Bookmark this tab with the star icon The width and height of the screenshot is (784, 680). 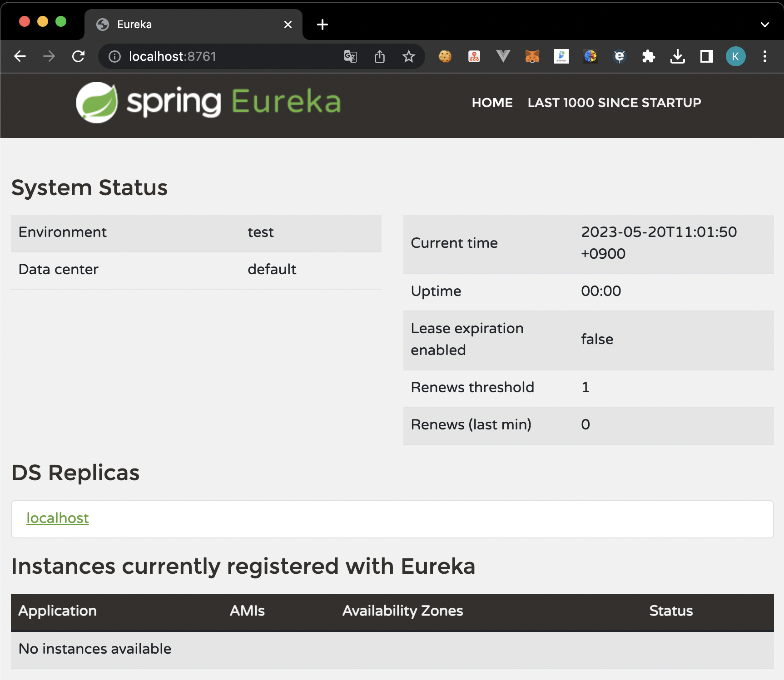pyautogui.click(x=409, y=56)
